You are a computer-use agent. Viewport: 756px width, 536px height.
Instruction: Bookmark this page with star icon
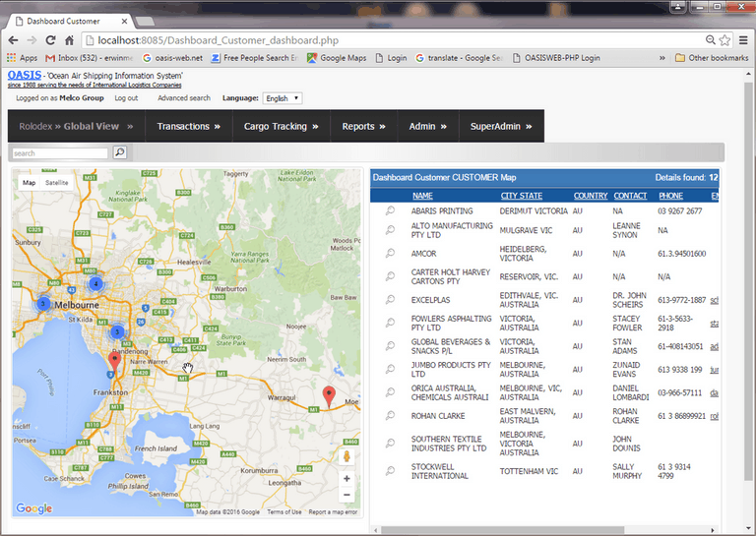(724, 40)
